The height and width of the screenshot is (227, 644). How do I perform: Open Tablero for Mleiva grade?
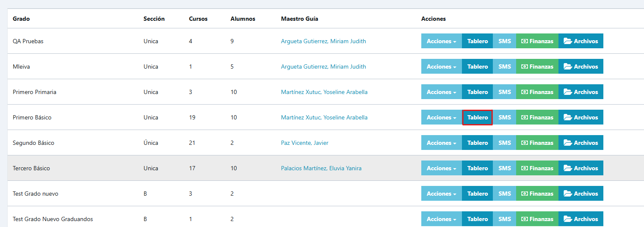[478, 66]
